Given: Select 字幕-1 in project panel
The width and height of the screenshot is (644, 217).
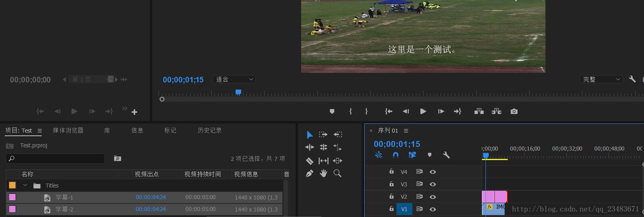Looking at the screenshot, I should [x=64, y=197].
